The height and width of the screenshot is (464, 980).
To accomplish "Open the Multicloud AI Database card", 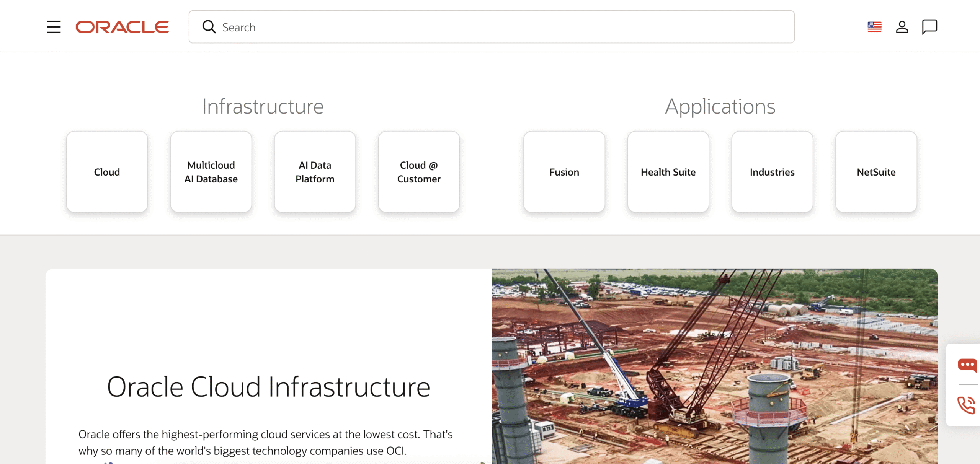I will pos(211,172).
